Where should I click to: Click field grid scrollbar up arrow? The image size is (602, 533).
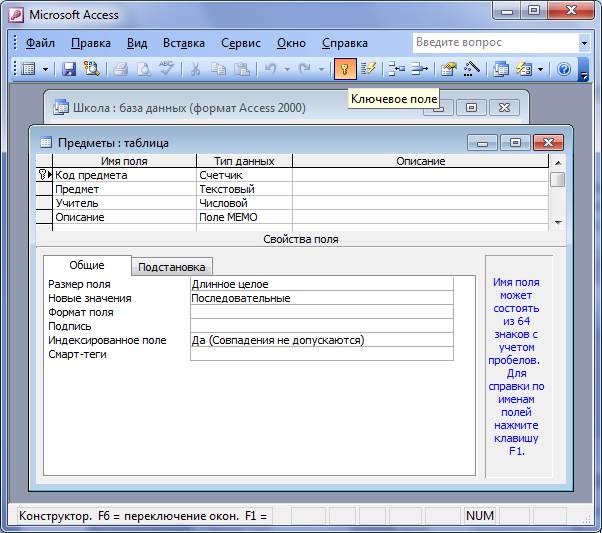558,163
